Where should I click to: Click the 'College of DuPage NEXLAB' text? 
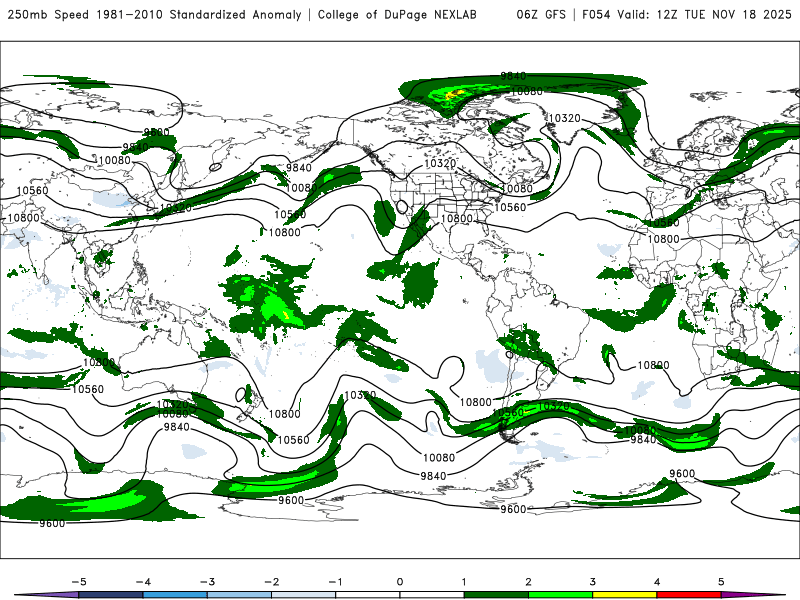397,15
